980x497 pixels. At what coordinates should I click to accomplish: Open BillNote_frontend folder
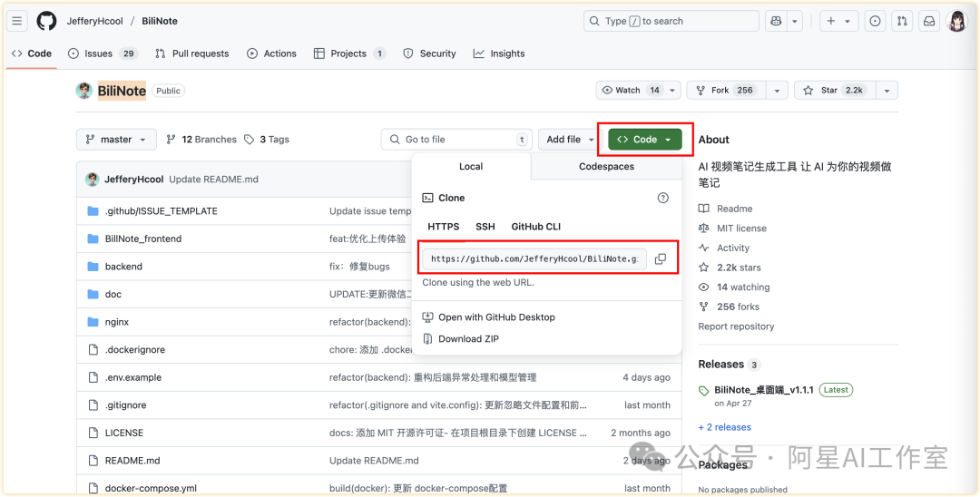click(143, 239)
